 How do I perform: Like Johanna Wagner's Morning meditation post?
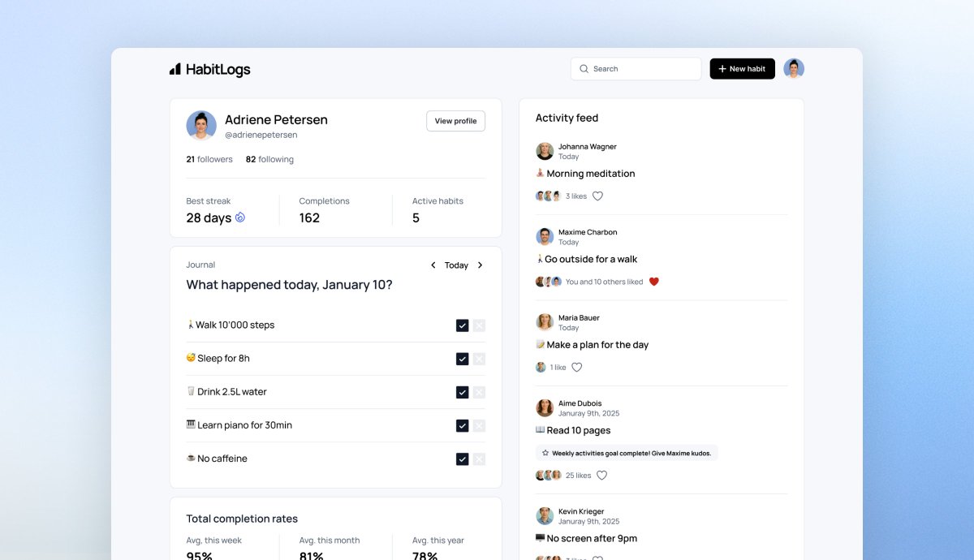597,196
